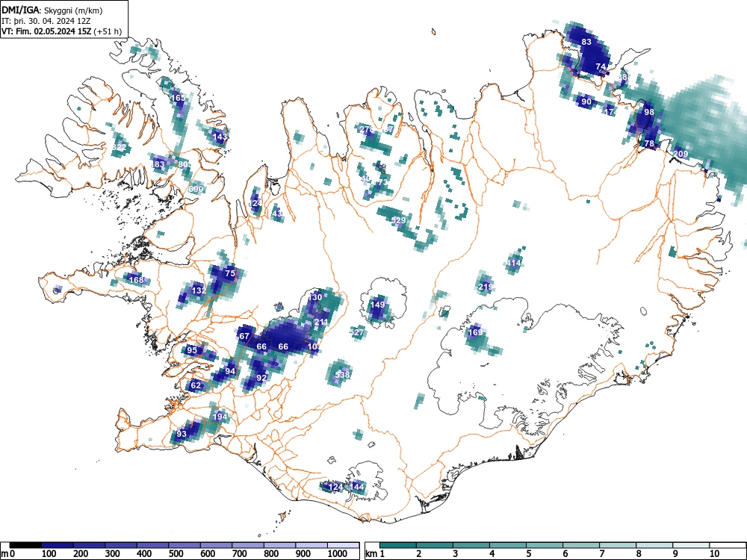Click visibility value '62' on the map
This screenshot has height=560, width=747.
(x=196, y=385)
